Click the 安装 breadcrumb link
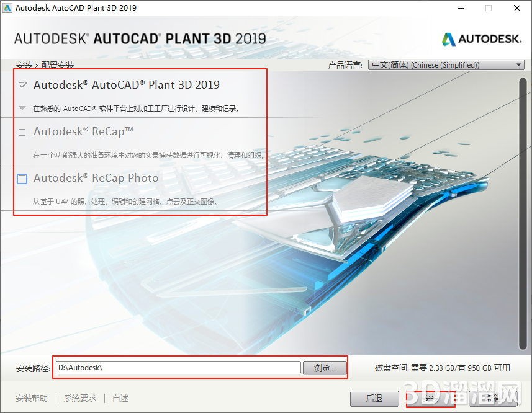Viewport: 532px width, 413px height. [20, 65]
